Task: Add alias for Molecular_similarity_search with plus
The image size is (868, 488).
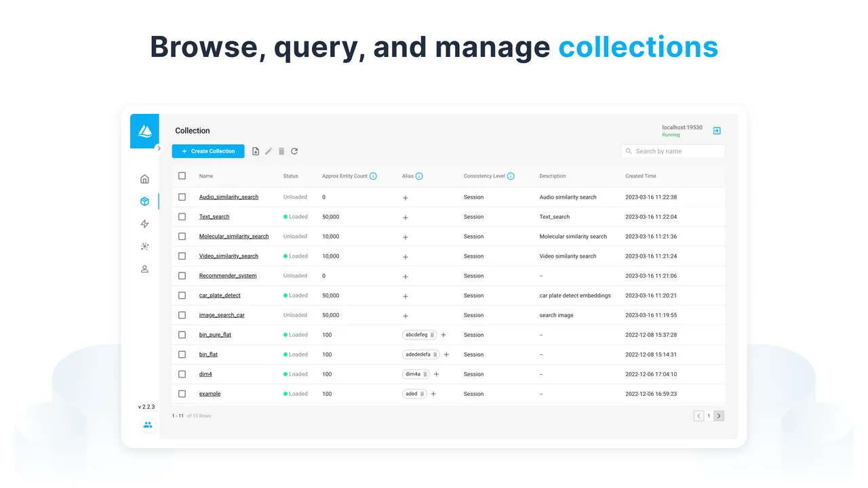Action: (x=406, y=237)
